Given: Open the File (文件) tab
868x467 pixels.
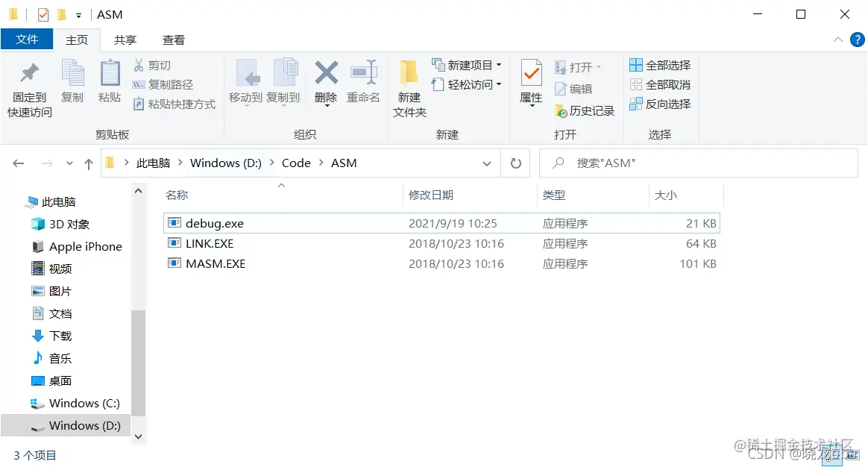Looking at the screenshot, I should click(x=27, y=40).
